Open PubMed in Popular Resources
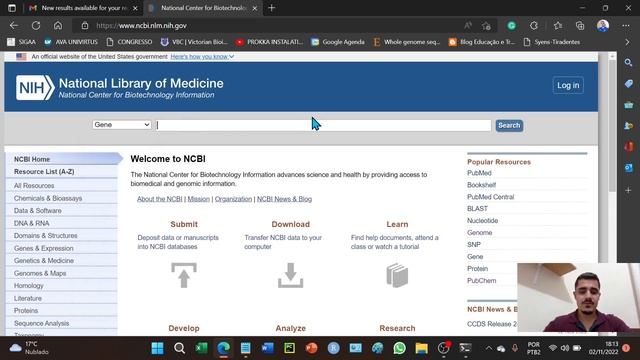The height and width of the screenshot is (360, 640). pos(479,173)
